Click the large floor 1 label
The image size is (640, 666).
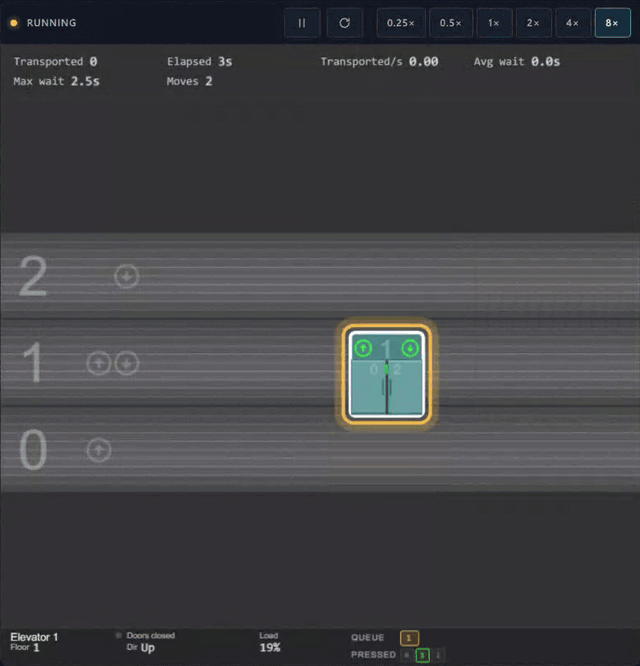(33, 363)
